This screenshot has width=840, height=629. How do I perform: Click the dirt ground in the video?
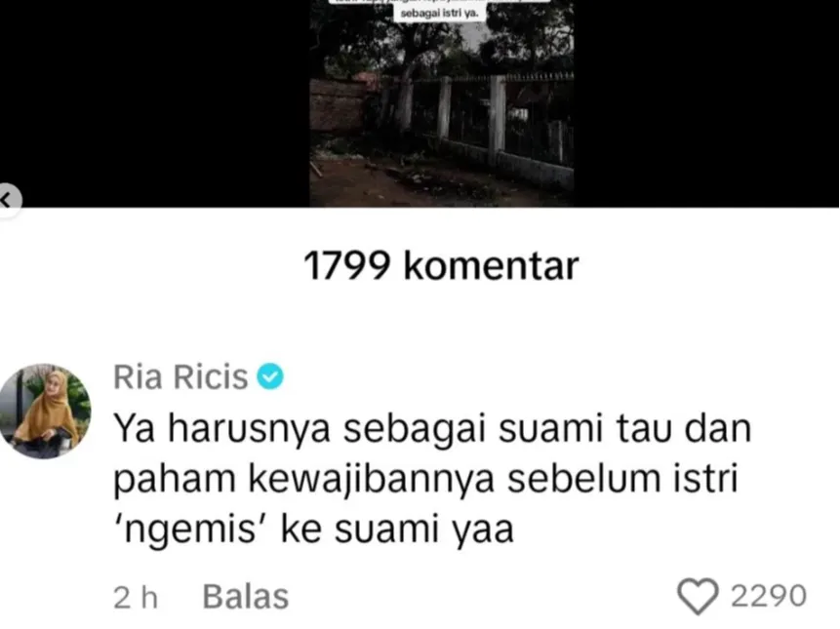[x=407, y=182]
